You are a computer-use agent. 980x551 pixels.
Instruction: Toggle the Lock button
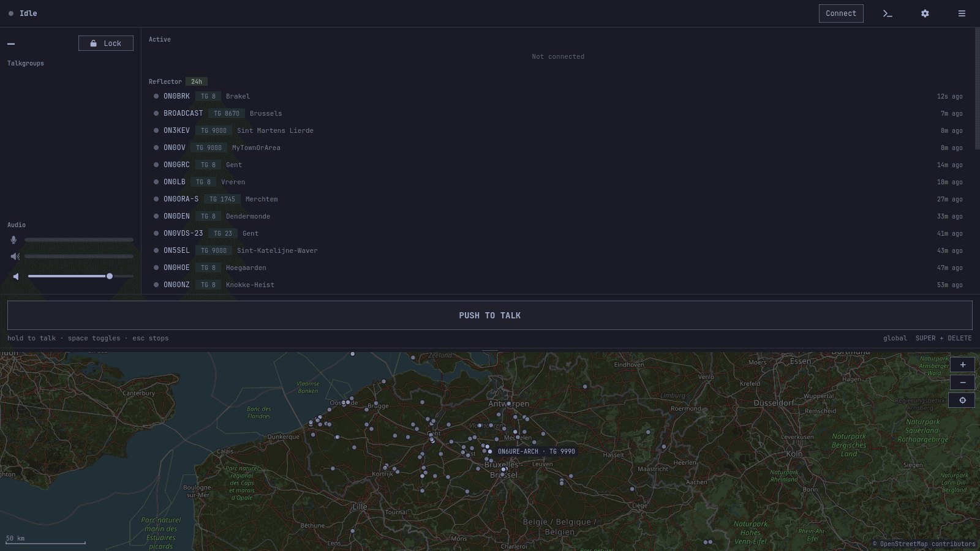[106, 43]
